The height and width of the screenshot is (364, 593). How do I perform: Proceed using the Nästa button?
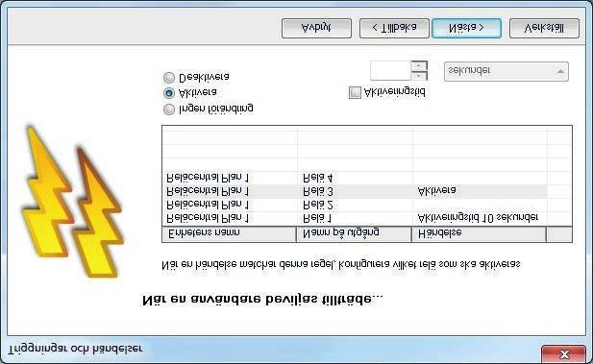pos(466,29)
